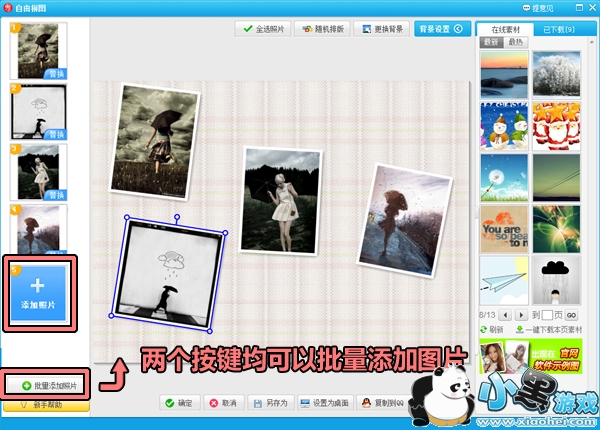600x430 pixels.
Task: Switch to the 已下载(9) tab
Action: pos(559,29)
